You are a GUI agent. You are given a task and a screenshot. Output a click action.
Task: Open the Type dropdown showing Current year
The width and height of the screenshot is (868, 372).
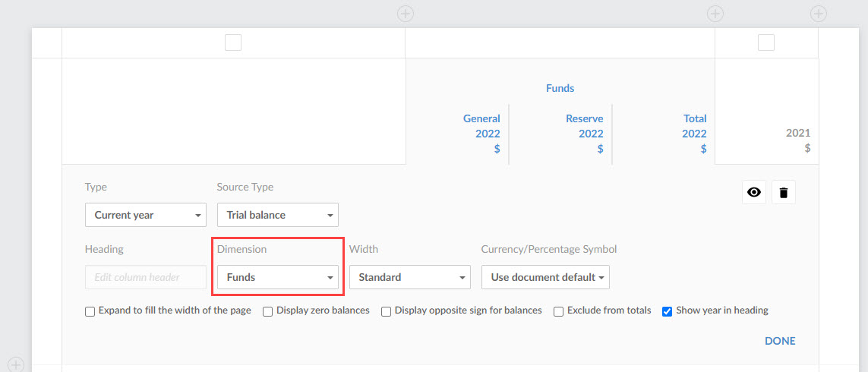pos(146,215)
